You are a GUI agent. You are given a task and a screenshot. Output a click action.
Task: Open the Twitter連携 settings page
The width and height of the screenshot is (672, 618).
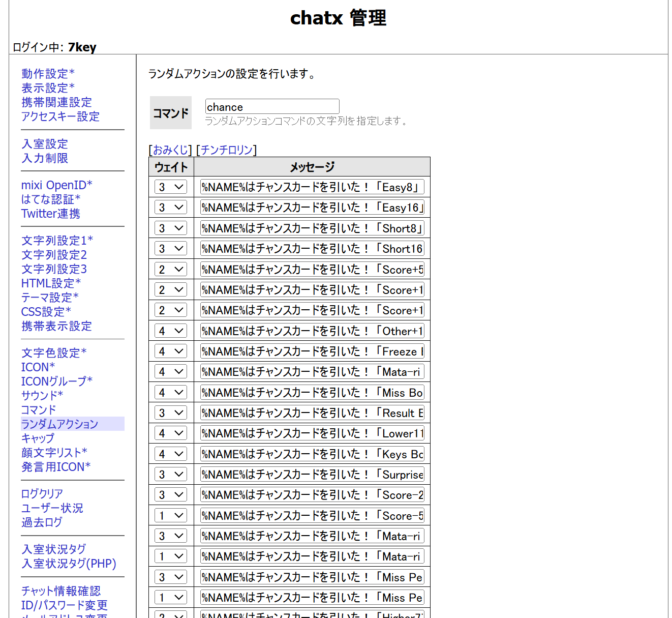point(51,214)
